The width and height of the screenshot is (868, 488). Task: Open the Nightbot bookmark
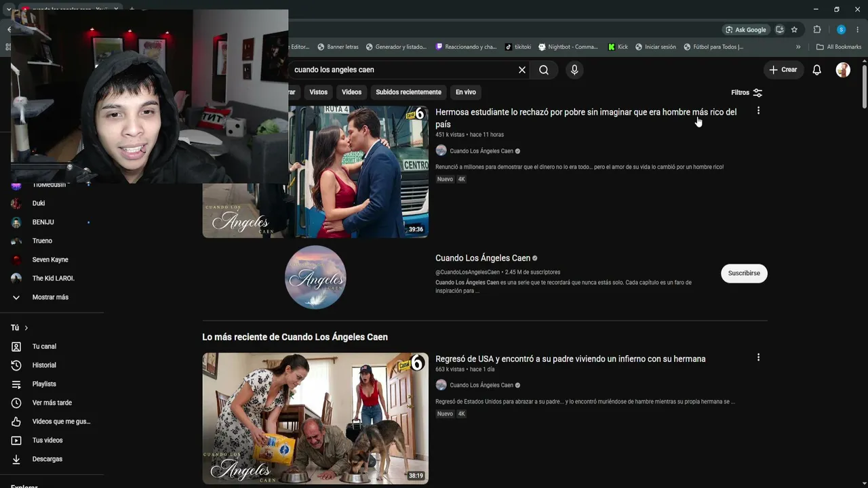coord(568,47)
